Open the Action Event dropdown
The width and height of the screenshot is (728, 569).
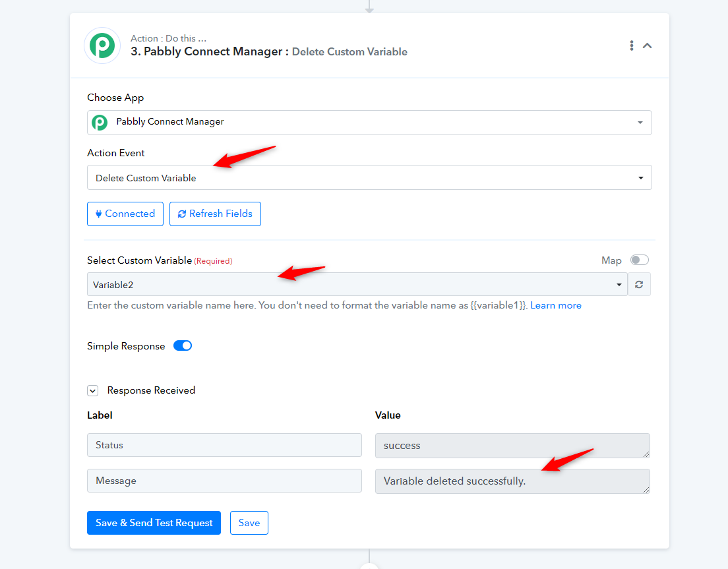point(369,177)
